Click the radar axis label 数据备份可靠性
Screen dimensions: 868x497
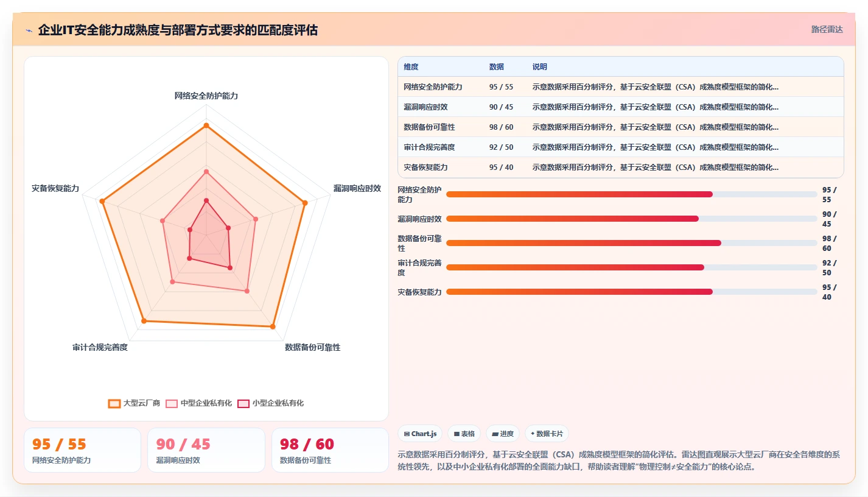313,347
